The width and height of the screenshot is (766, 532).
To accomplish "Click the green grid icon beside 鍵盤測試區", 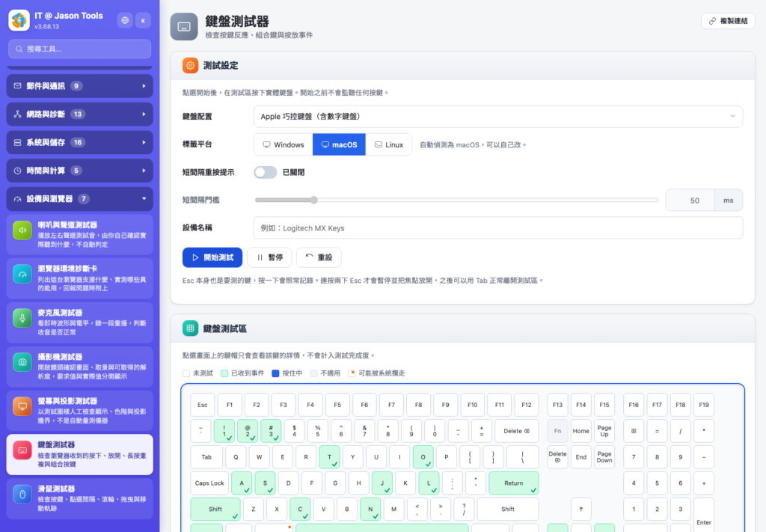I will [x=190, y=328].
